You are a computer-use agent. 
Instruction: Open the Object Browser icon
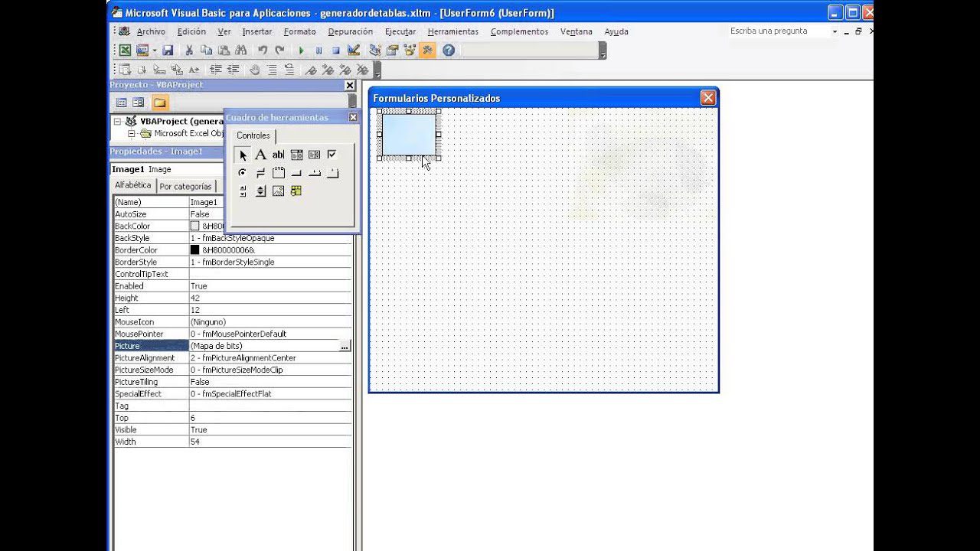(410, 51)
